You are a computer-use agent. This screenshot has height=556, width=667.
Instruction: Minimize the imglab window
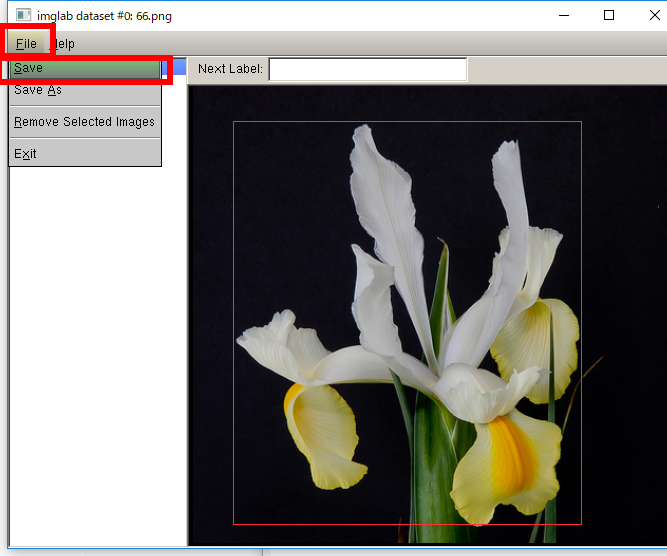(x=564, y=15)
